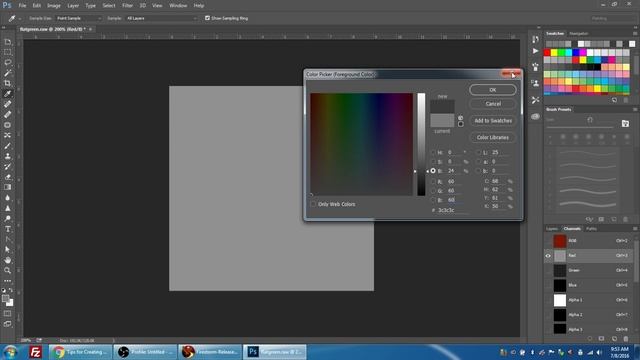Switch to the Navigator tab

tap(579, 33)
